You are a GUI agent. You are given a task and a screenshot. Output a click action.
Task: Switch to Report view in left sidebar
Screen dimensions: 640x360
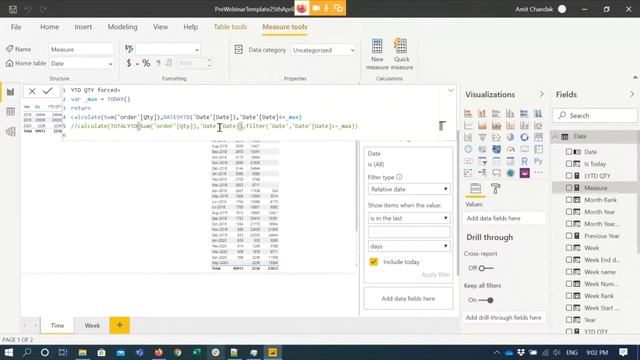(x=11, y=92)
